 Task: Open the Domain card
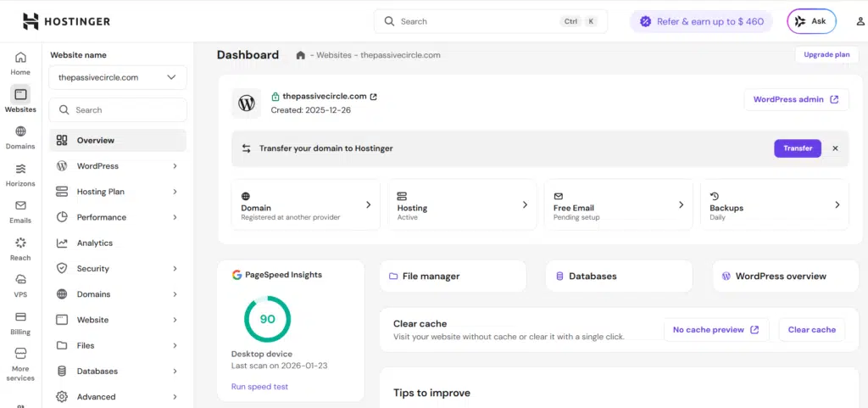click(x=305, y=204)
